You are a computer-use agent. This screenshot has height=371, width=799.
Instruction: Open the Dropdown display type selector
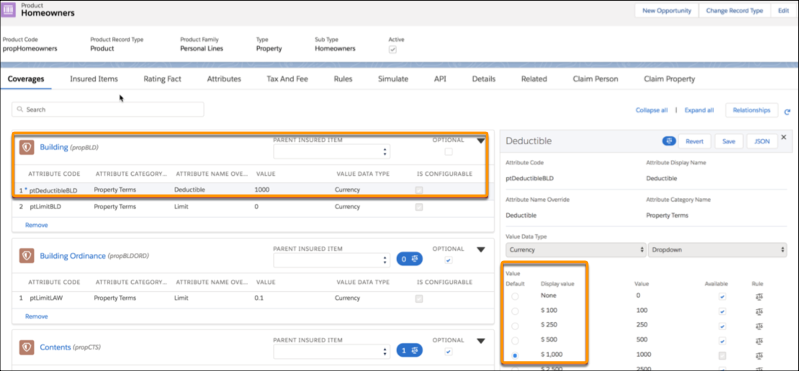tap(717, 250)
